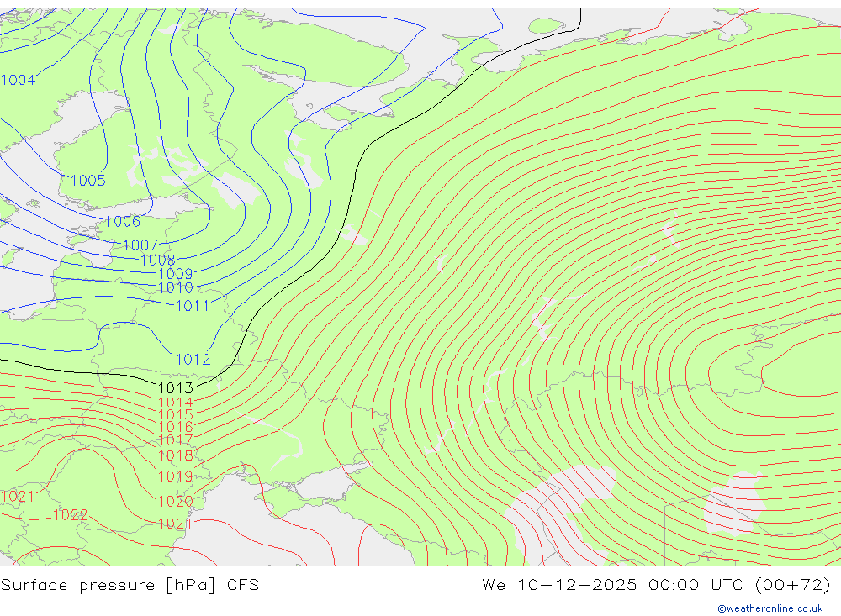Select the 1020 isobar label
This screenshot has height=616, width=841.
tap(176, 501)
